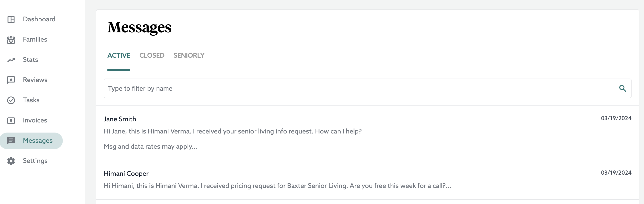Open Invoices via the dollar icon
644x204 pixels.
tap(11, 120)
